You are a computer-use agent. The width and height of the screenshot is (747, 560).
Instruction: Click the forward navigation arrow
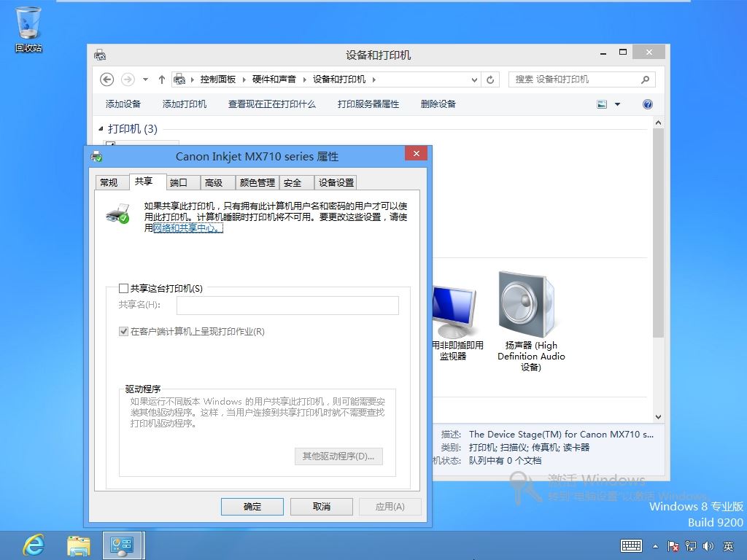pos(128,79)
